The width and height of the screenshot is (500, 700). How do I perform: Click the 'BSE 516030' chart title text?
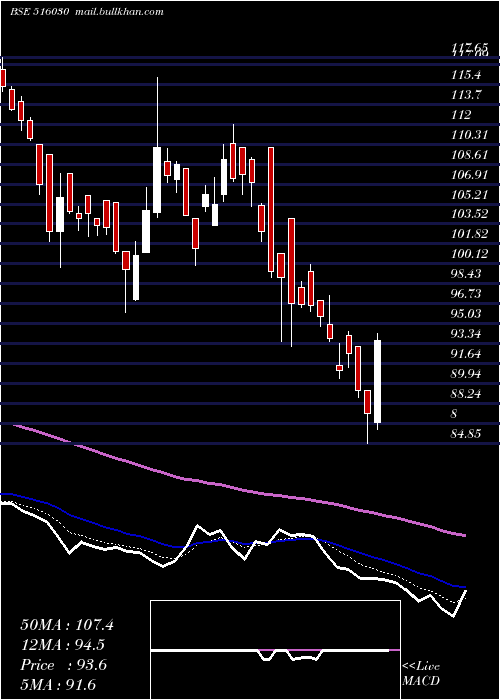pyautogui.click(x=39, y=12)
